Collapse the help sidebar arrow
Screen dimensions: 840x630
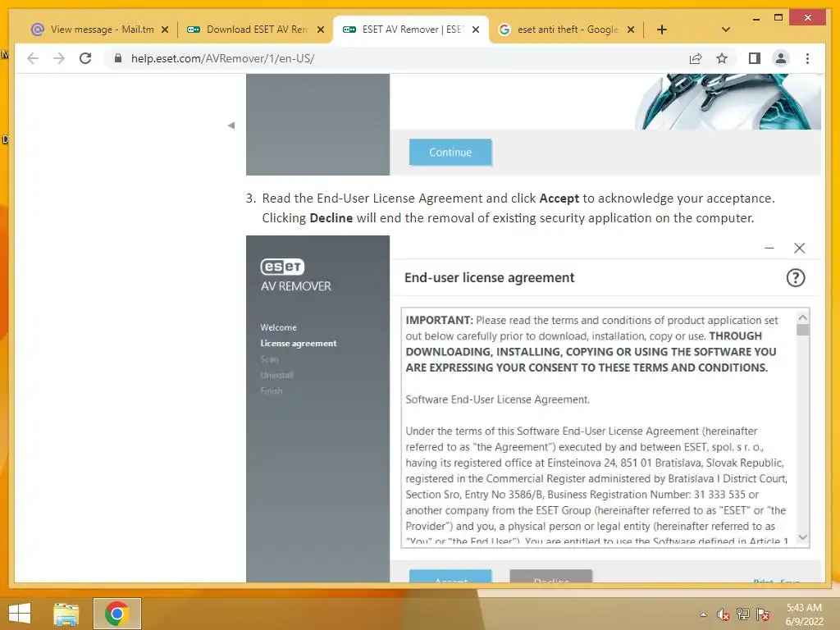(x=231, y=126)
